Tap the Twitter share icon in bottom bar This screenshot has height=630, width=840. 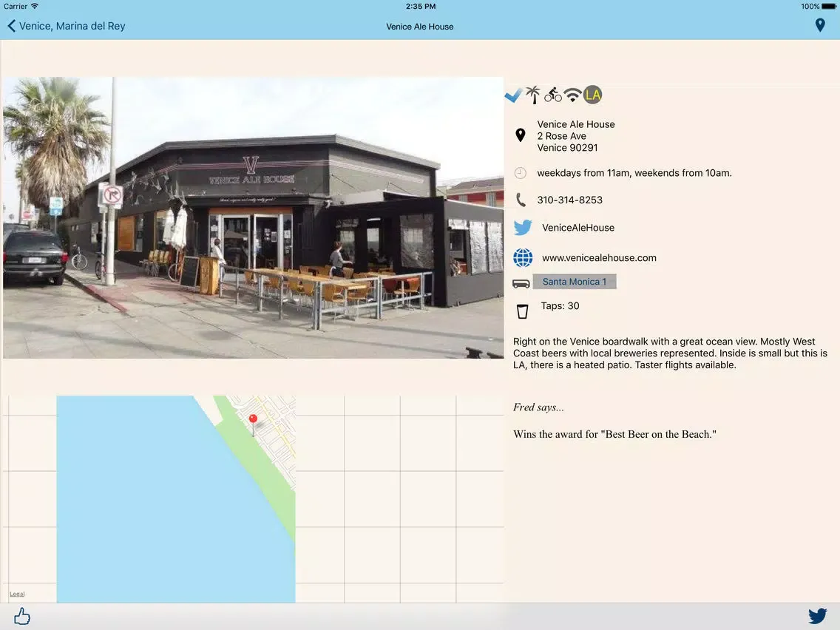818,616
